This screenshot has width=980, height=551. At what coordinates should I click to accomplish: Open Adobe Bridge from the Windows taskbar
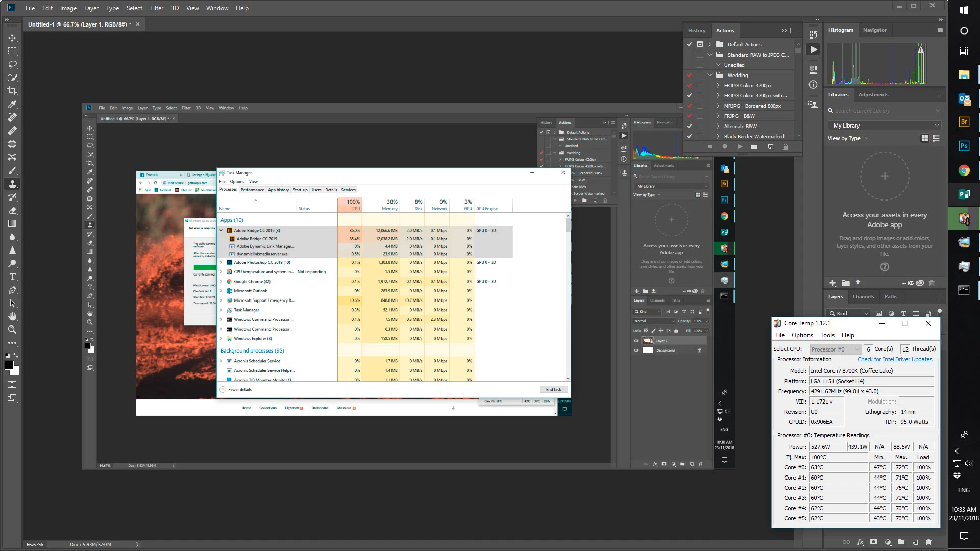click(x=964, y=122)
